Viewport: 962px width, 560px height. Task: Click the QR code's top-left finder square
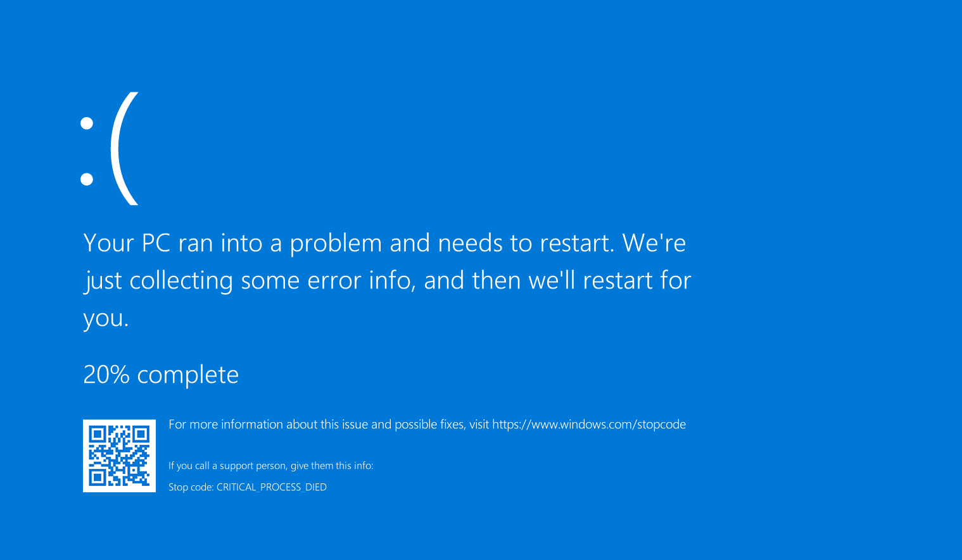point(97,434)
